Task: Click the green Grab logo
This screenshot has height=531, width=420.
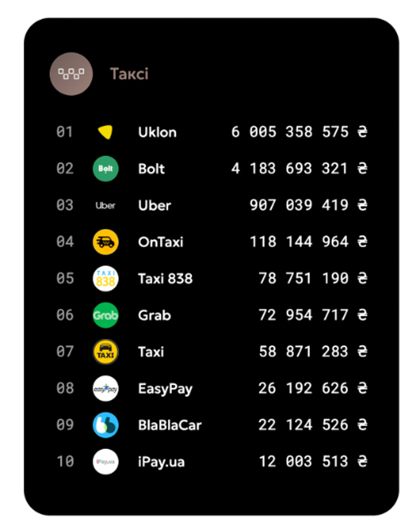Action: (106, 315)
